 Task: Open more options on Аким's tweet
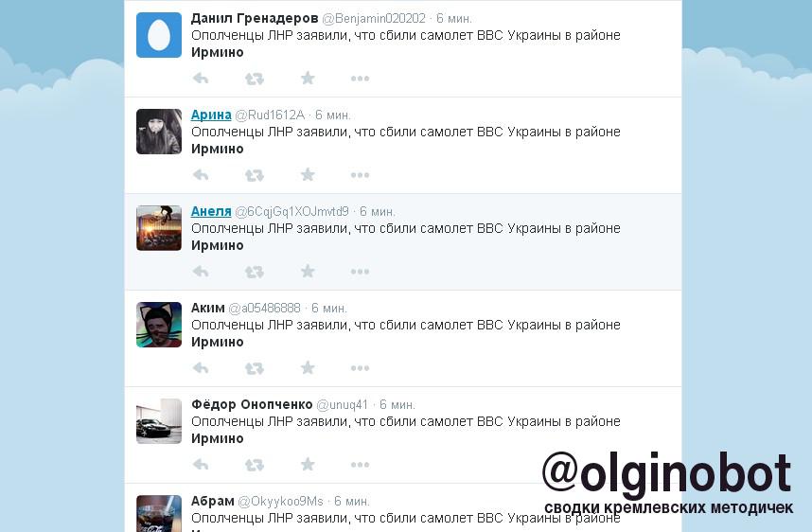click(x=360, y=368)
